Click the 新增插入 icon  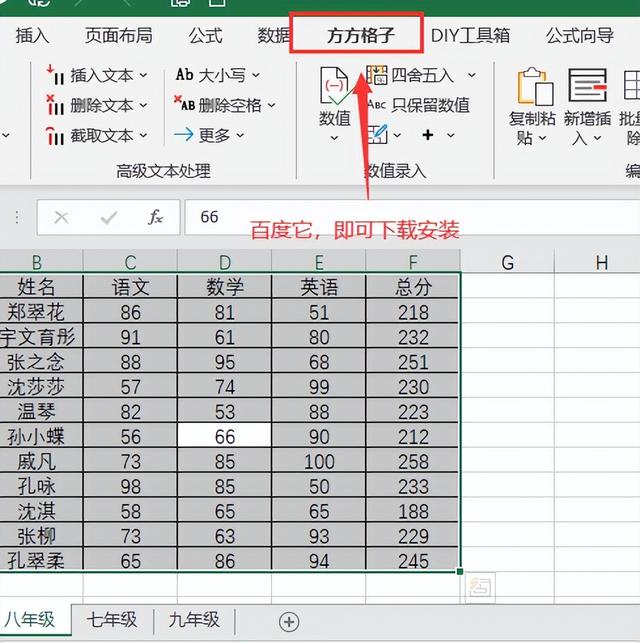(x=588, y=86)
